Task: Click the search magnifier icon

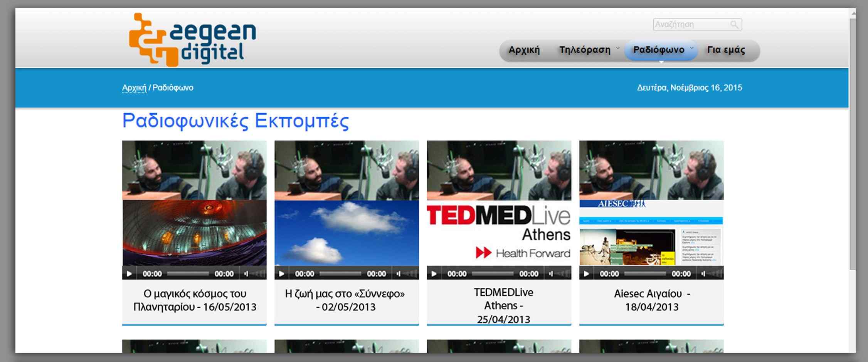Action: [x=734, y=25]
